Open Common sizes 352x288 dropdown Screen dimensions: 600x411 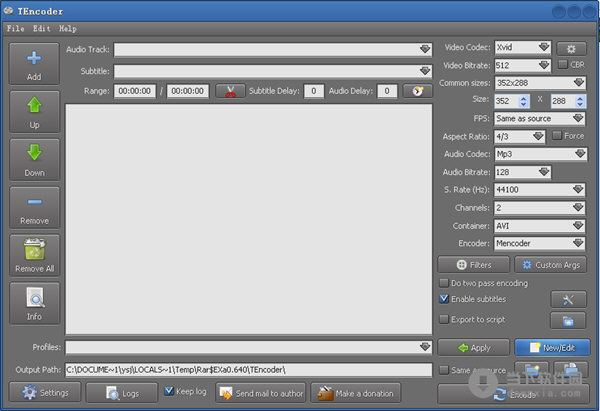point(540,83)
